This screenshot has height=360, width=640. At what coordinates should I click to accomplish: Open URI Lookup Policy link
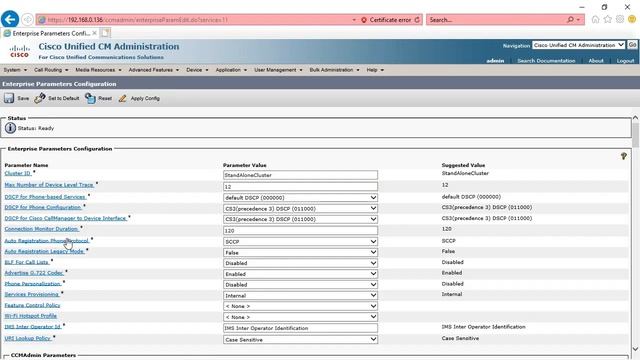pos(27,338)
